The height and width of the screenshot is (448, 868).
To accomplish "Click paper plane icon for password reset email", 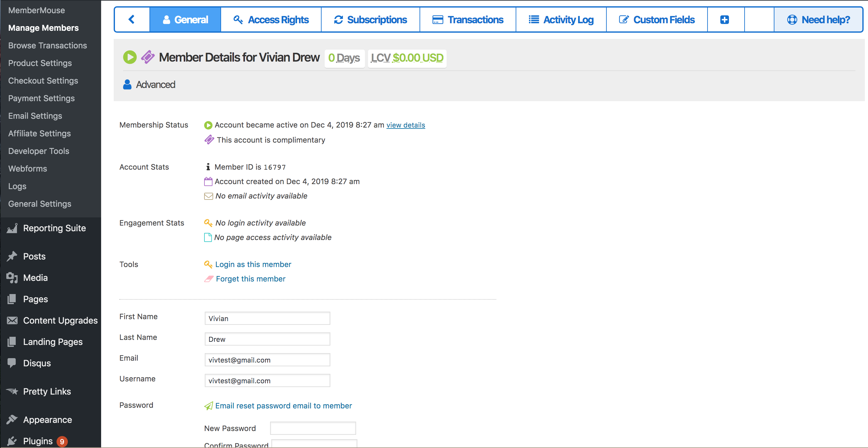I will 209,406.
